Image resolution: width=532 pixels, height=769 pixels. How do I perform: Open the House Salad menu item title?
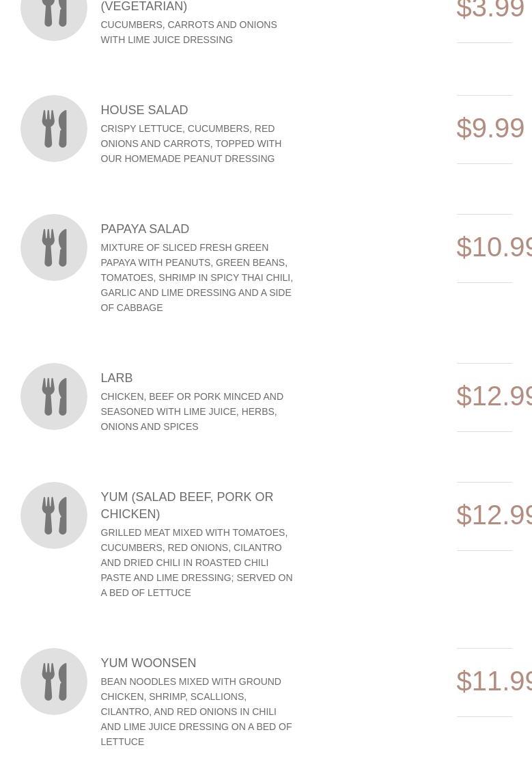(x=144, y=110)
